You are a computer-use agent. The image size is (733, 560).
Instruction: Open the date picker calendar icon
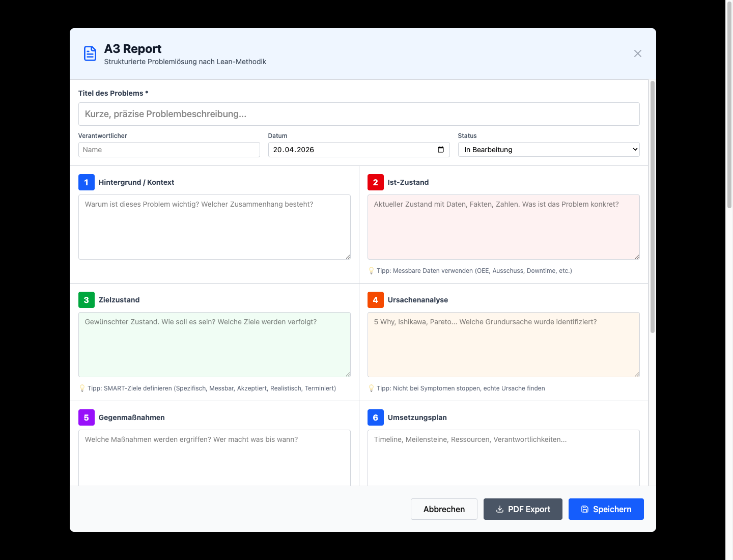[440, 150]
